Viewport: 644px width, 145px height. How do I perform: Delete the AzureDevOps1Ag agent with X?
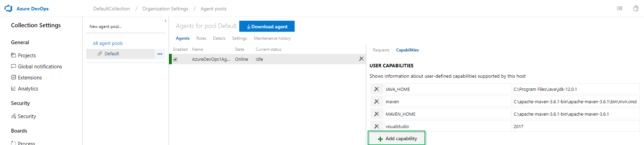point(361,59)
